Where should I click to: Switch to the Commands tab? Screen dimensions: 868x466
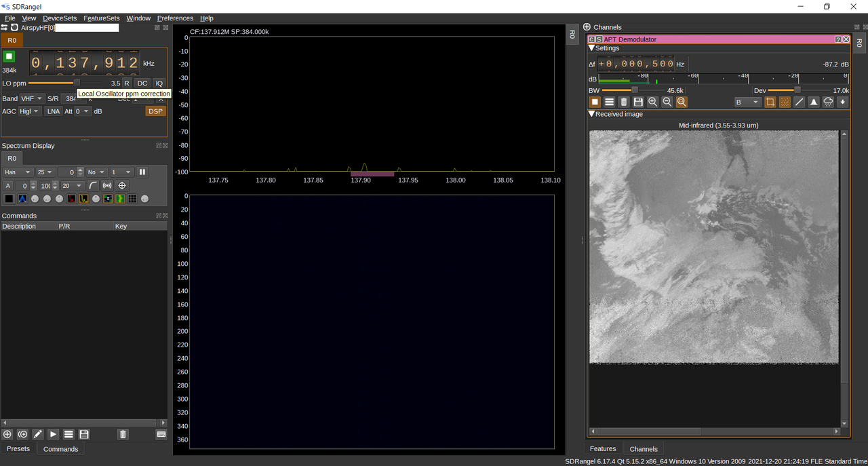pyautogui.click(x=61, y=449)
